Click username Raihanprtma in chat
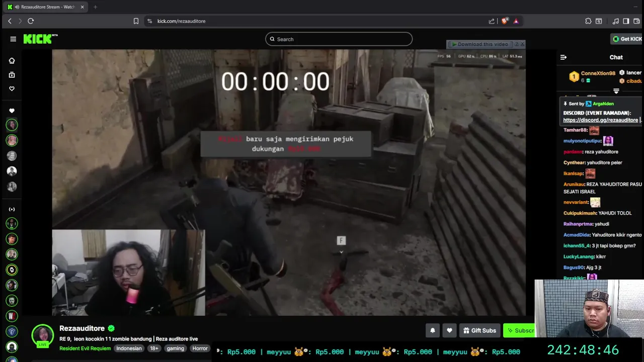This screenshot has height=362, width=644. 578,224
